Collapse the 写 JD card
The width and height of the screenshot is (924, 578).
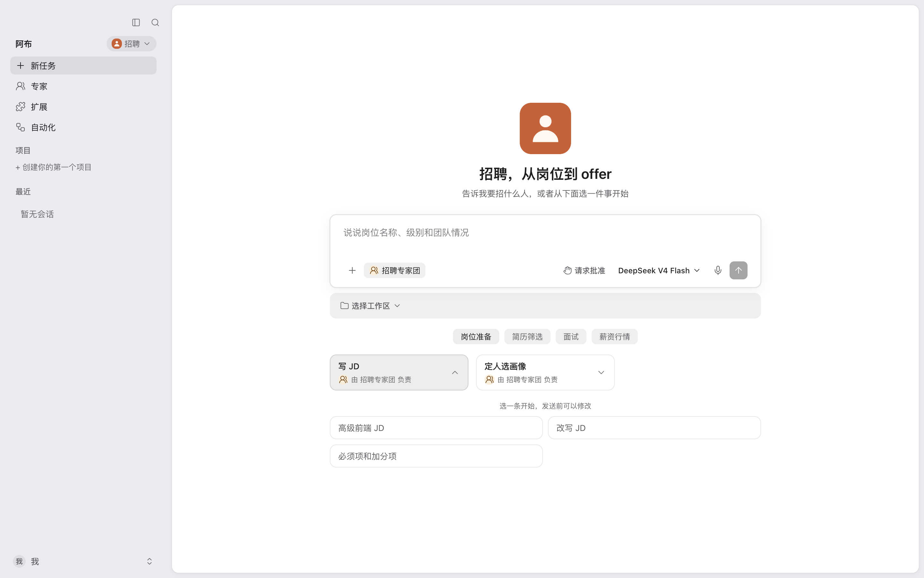pos(399,372)
